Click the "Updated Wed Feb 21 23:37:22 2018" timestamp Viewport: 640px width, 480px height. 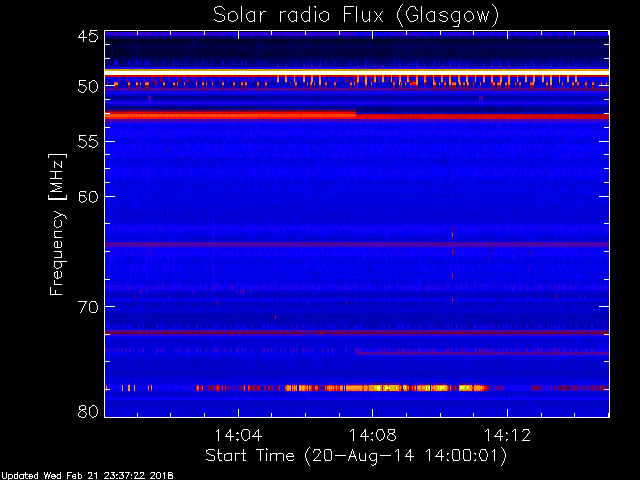(87, 476)
